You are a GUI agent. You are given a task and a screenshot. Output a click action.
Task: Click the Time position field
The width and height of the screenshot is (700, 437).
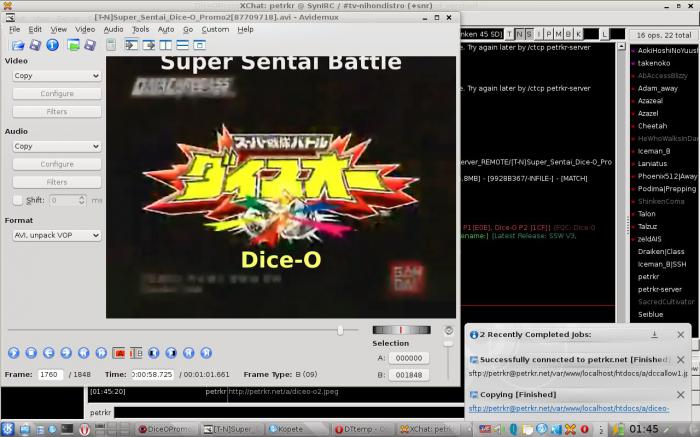click(152, 375)
